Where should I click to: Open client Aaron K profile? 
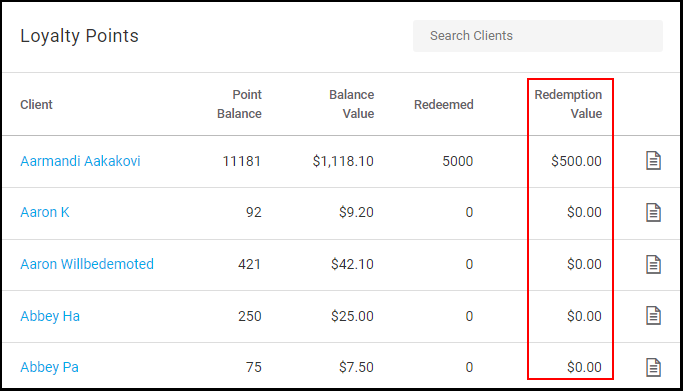(45, 212)
